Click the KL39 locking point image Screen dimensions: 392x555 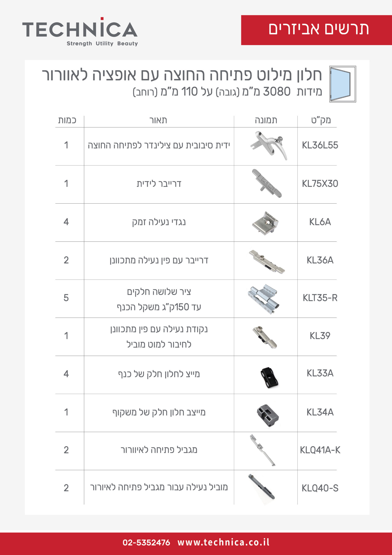tap(265, 337)
